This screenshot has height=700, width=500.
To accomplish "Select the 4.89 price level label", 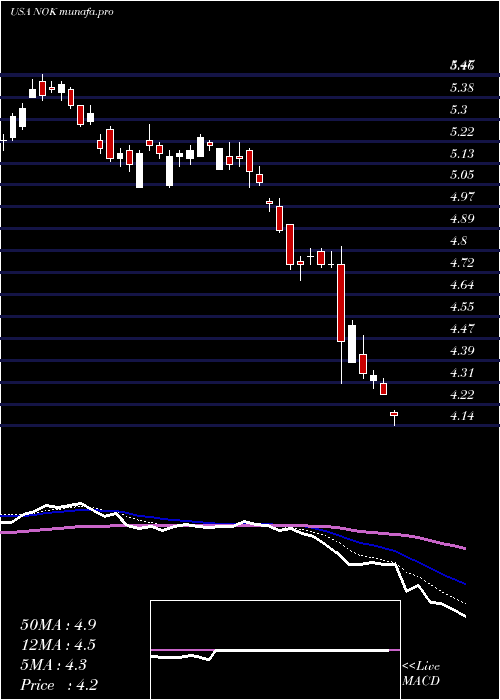I will pos(462,219).
